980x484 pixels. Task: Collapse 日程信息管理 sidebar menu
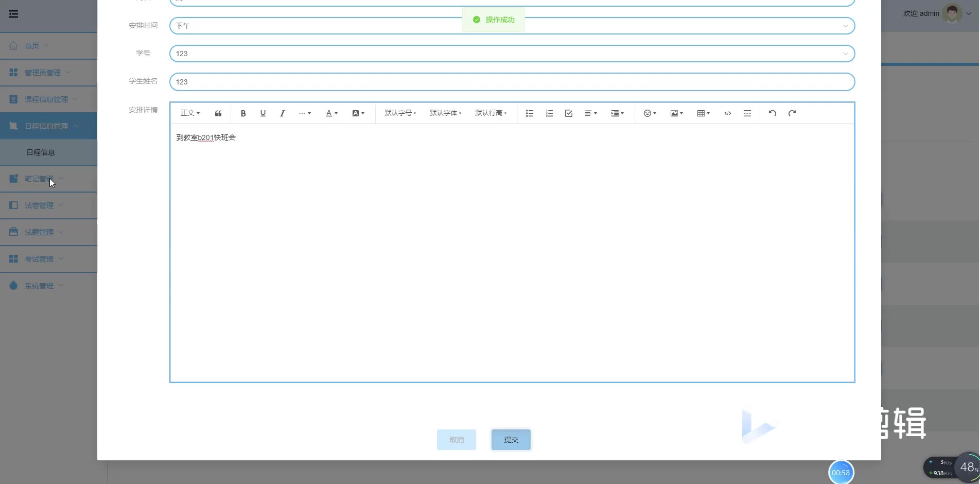48,126
